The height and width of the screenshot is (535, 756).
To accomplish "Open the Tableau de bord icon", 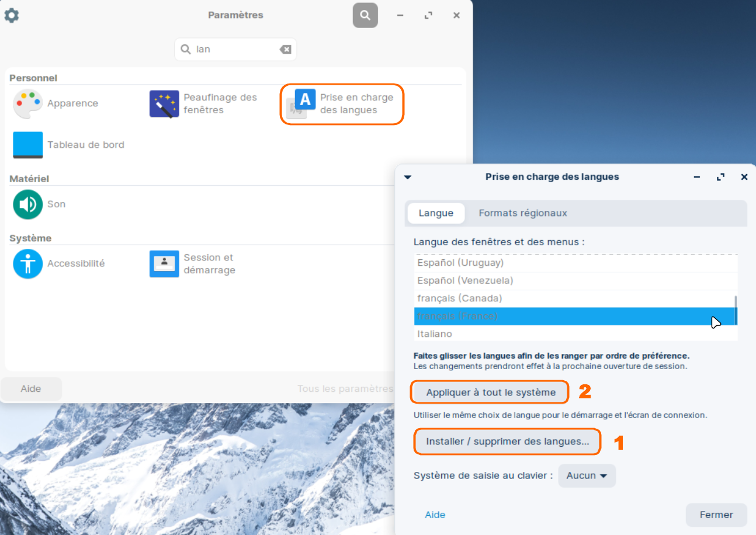I will tap(27, 145).
